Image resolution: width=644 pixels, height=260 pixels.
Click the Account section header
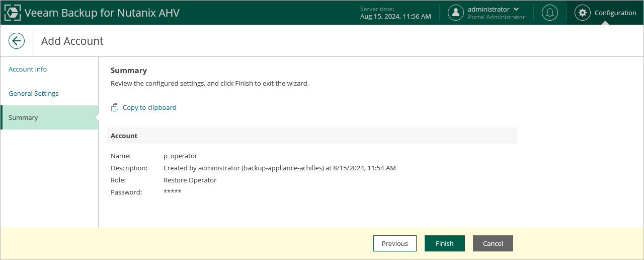pyautogui.click(x=124, y=136)
